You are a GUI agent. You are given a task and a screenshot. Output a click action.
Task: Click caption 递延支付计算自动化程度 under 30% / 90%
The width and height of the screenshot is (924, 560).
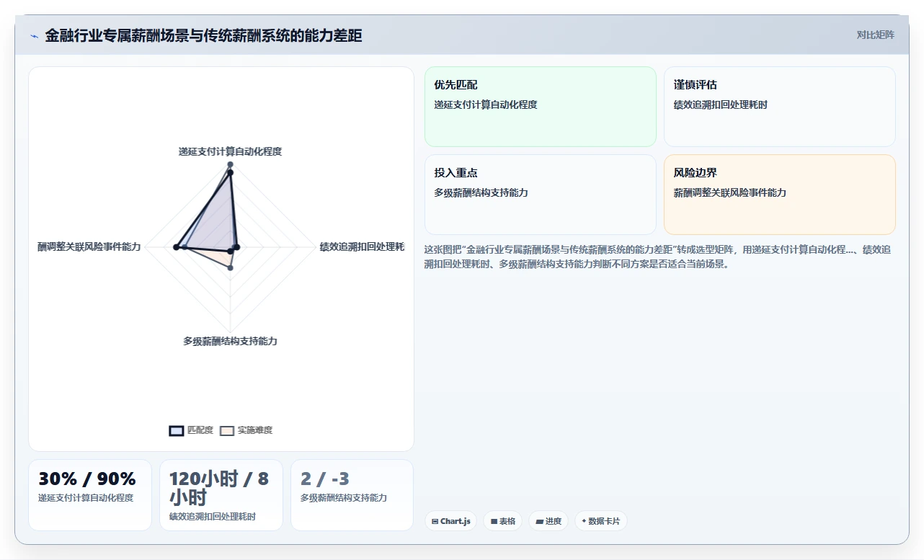point(86,497)
